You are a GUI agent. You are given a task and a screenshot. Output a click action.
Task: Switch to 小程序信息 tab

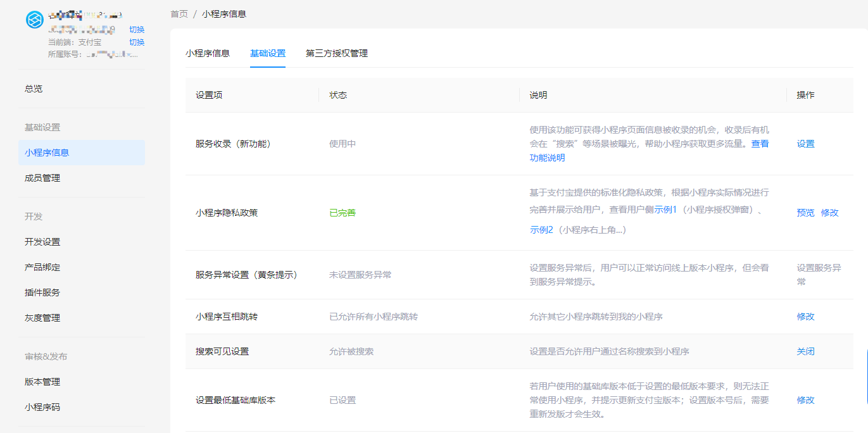[208, 53]
